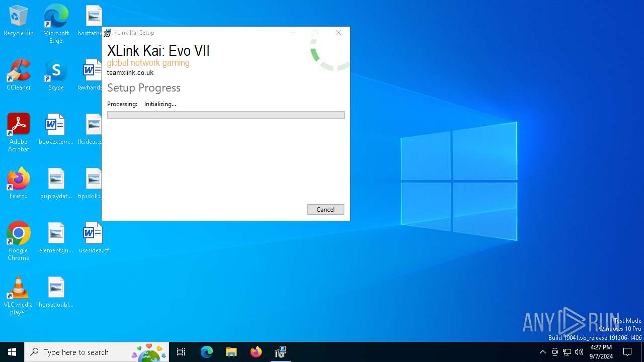Cancel the XLink Kai setup
Viewport: 644px width, 362px height.
(x=326, y=209)
